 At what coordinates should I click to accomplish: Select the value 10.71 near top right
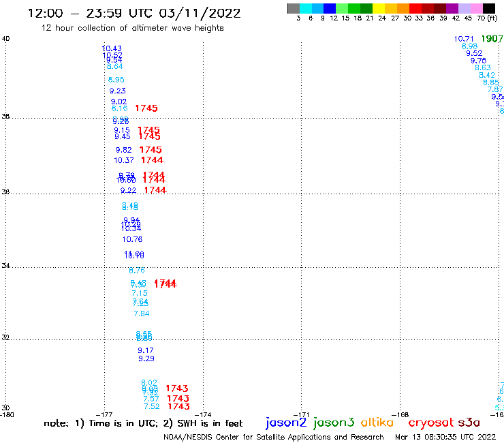click(x=464, y=39)
